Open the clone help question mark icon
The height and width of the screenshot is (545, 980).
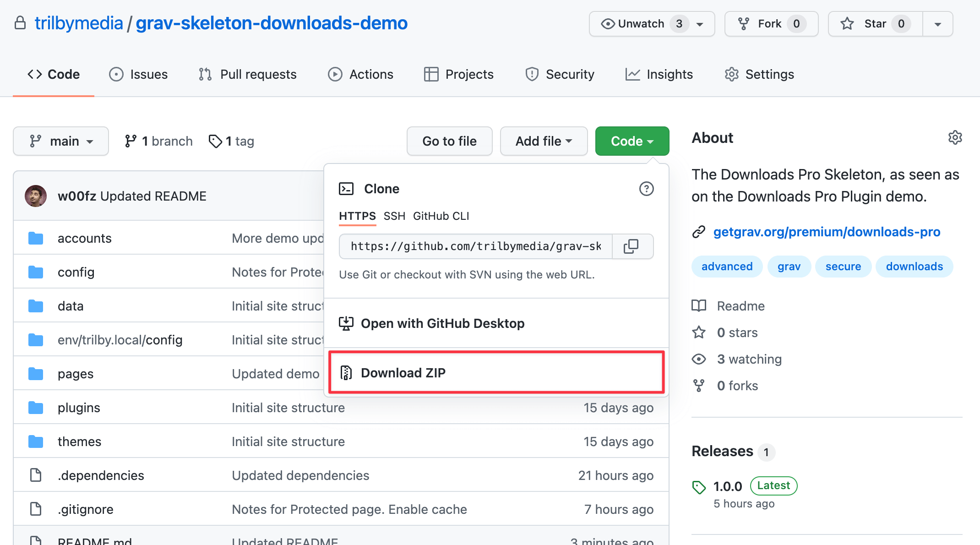point(646,189)
